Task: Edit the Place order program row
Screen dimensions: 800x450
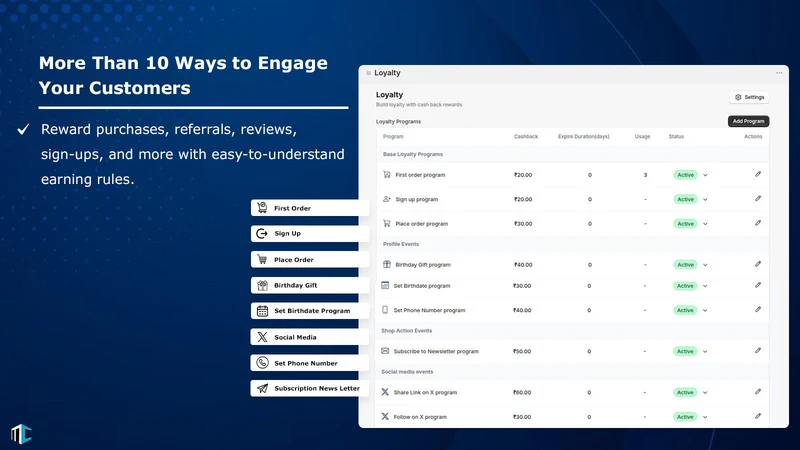Action: coord(758,223)
